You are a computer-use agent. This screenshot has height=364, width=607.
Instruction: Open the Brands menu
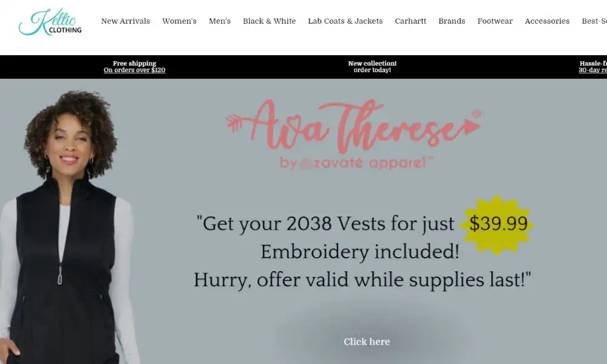452,21
